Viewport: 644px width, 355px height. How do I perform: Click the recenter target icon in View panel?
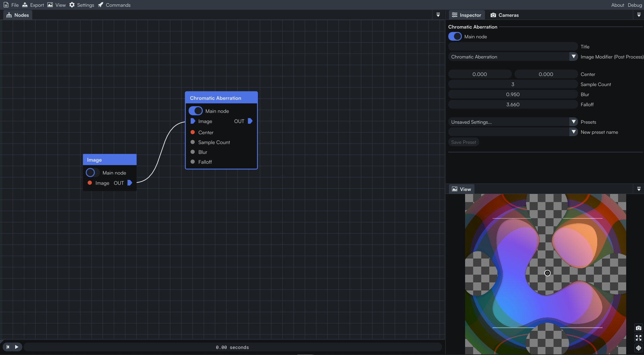(x=638, y=348)
